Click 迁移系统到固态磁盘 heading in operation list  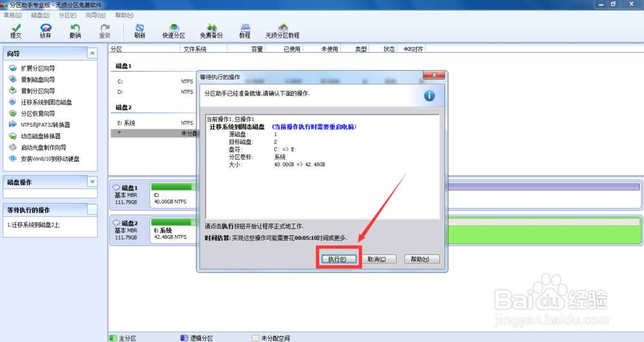(x=237, y=127)
